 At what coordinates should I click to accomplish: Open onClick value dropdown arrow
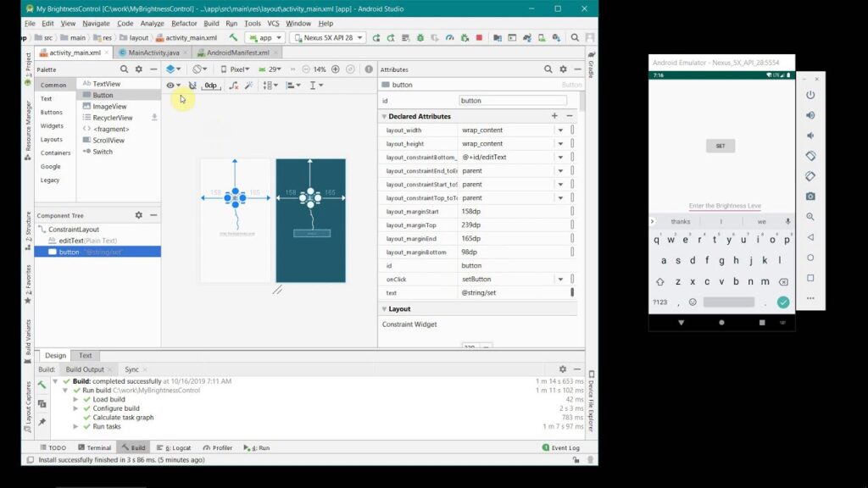point(560,280)
